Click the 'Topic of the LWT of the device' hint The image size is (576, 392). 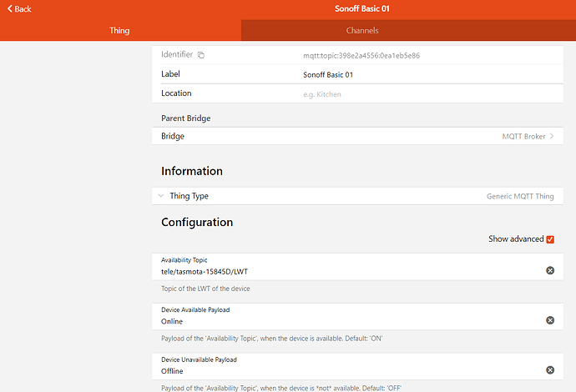[205, 289]
